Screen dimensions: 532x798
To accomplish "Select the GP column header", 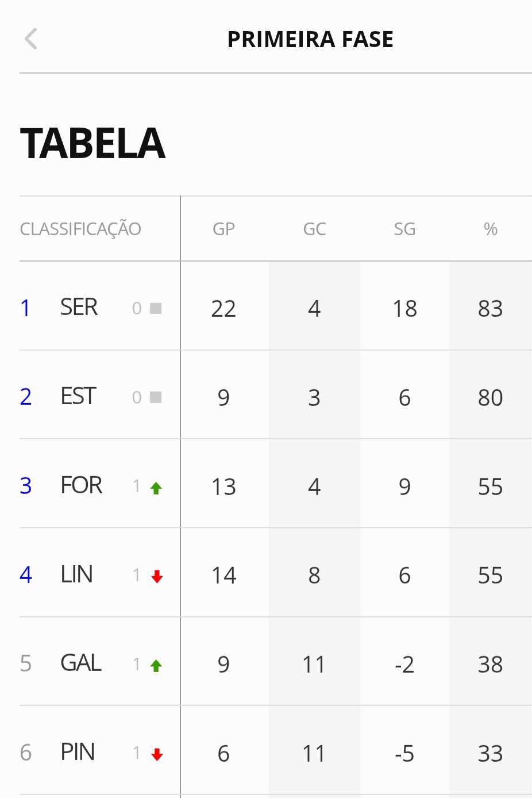I will pyautogui.click(x=223, y=229).
